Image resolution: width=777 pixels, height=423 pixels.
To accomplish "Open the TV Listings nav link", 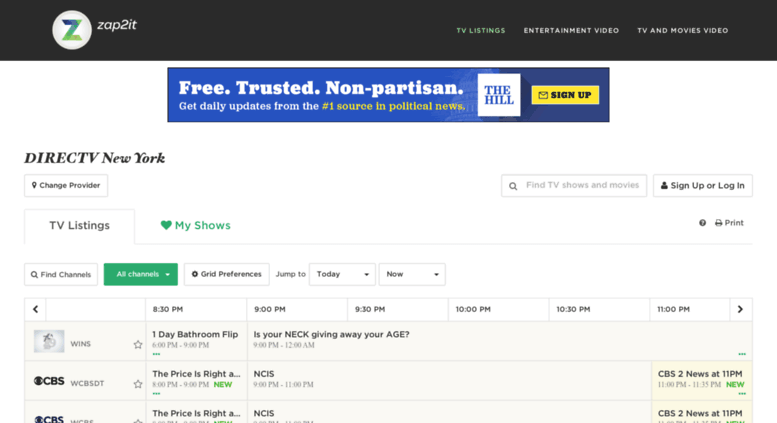I will 481,31.
